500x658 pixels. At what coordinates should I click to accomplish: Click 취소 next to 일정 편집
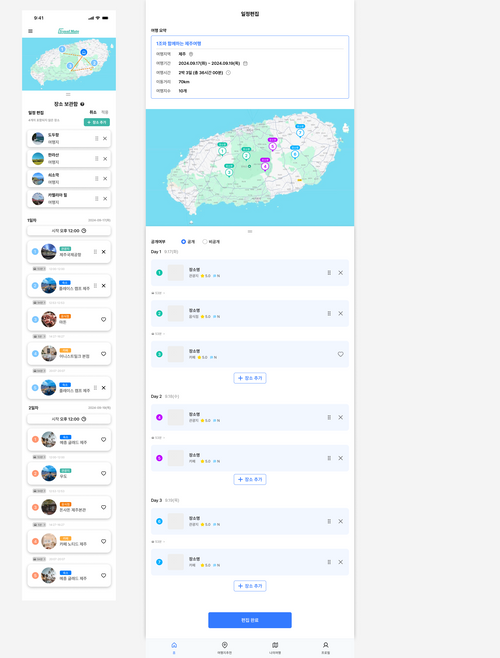pos(93,112)
